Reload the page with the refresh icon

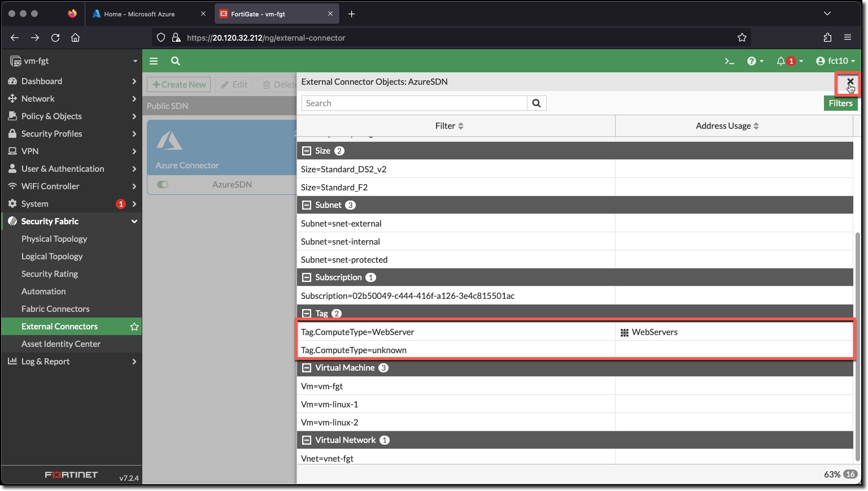[55, 38]
